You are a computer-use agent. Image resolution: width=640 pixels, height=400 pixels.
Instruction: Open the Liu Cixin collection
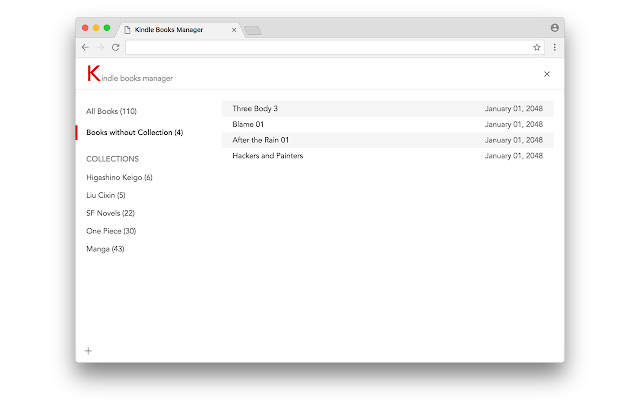click(106, 195)
